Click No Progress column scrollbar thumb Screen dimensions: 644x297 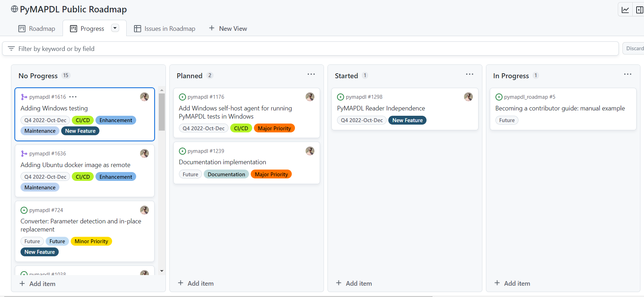click(162, 112)
